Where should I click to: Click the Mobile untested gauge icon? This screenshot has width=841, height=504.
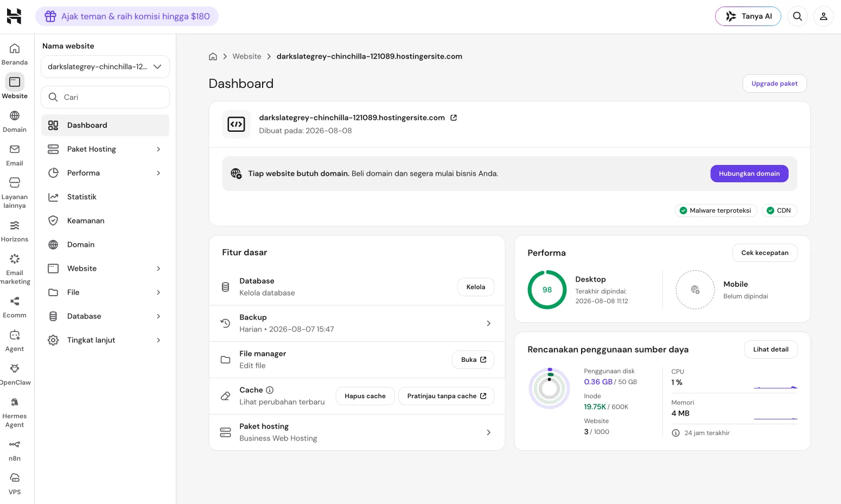click(x=695, y=290)
